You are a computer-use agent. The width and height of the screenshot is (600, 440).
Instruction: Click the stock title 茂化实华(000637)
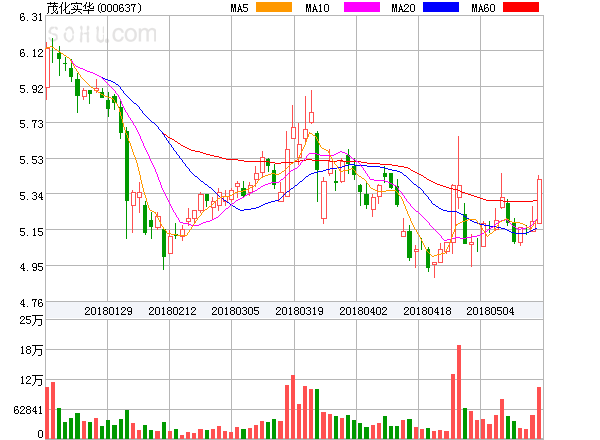[94, 8]
